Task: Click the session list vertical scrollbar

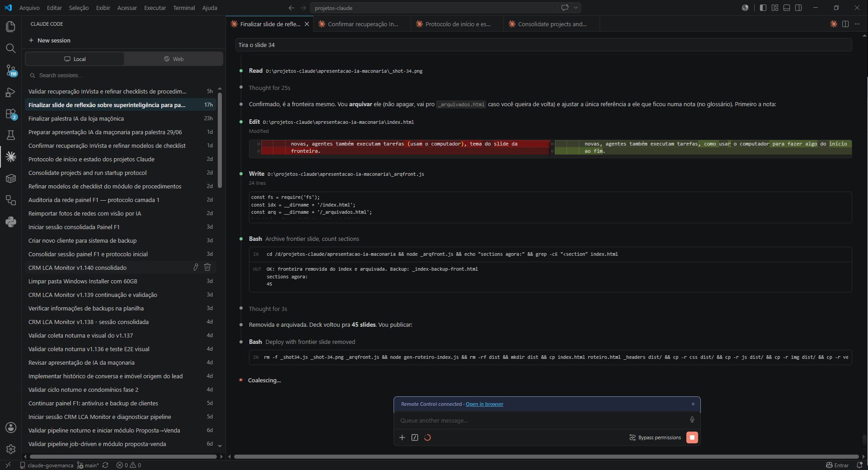Action: coord(220,140)
